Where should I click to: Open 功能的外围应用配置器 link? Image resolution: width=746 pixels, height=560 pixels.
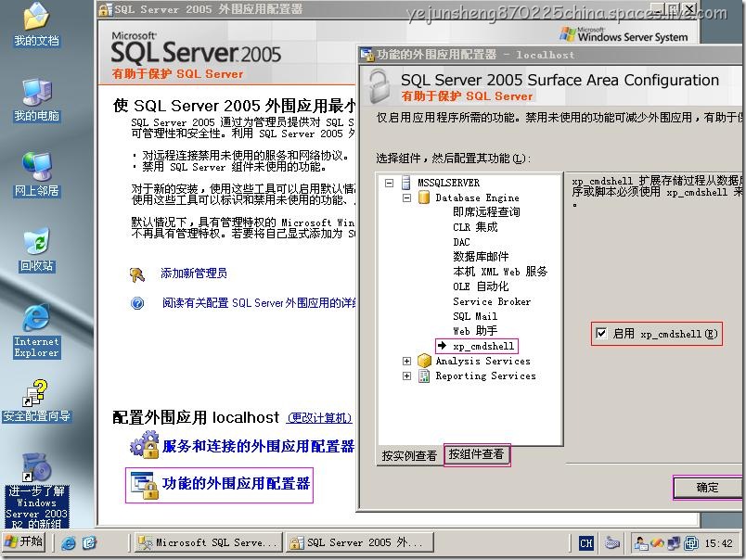(236, 483)
